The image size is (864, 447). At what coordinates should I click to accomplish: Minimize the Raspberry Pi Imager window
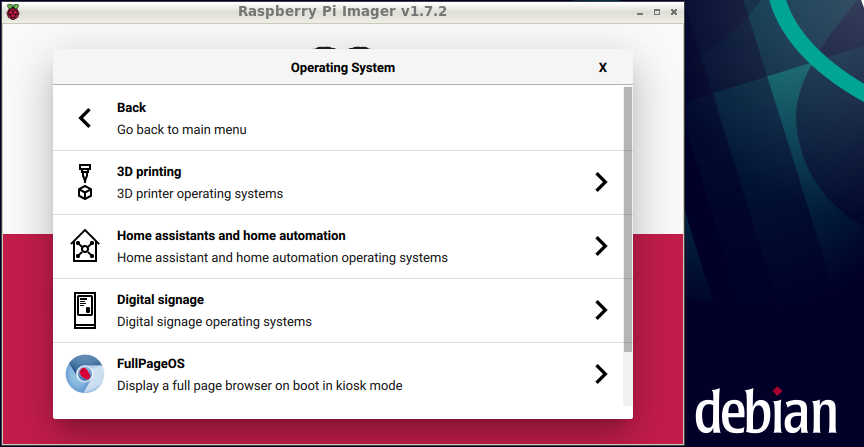coord(639,11)
